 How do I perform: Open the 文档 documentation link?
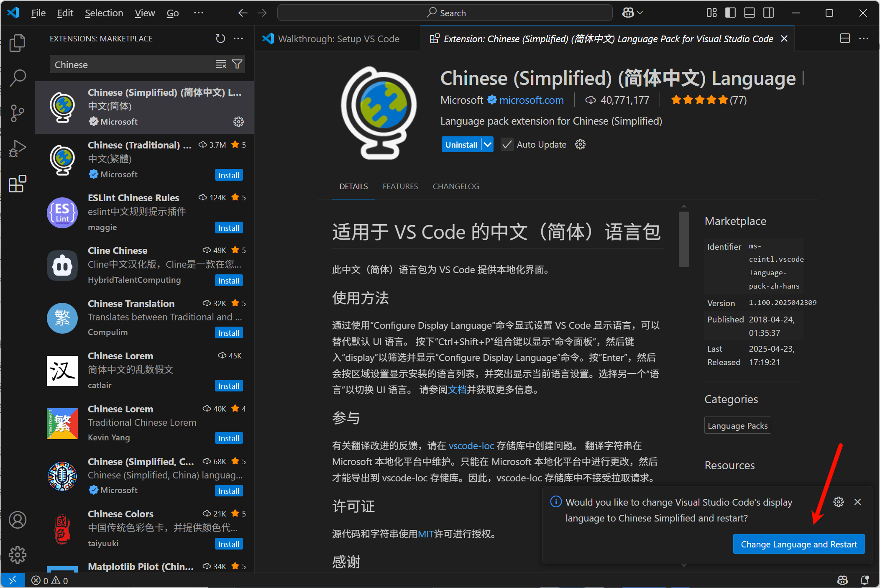click(457, 390)
